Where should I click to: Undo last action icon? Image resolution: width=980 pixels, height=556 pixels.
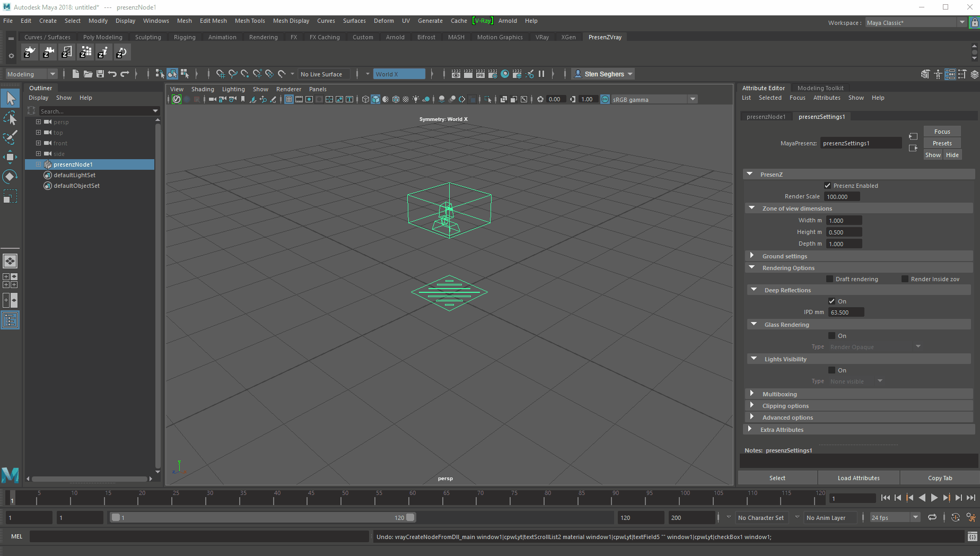click(x=112, y=74)
